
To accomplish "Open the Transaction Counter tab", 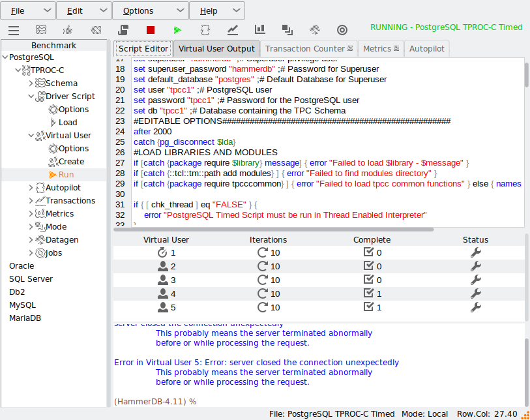I will [308, 49].
